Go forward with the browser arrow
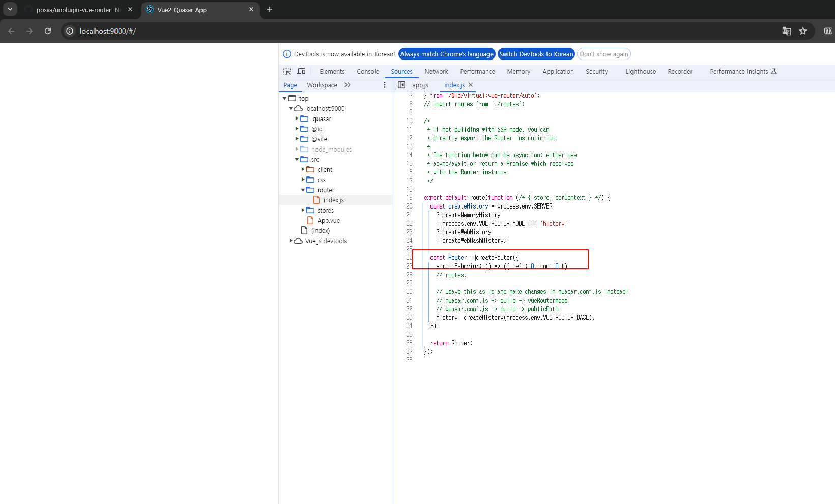 (x=30, y=31)
